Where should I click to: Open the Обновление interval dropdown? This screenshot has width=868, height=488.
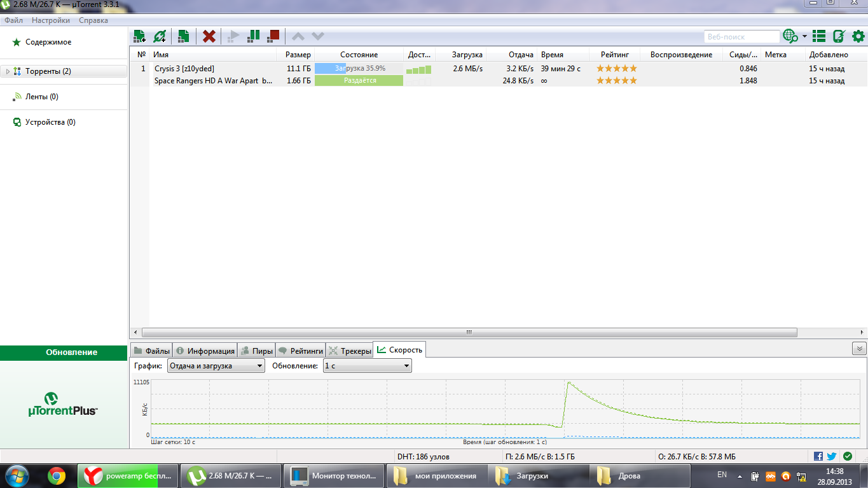point(368,366)
